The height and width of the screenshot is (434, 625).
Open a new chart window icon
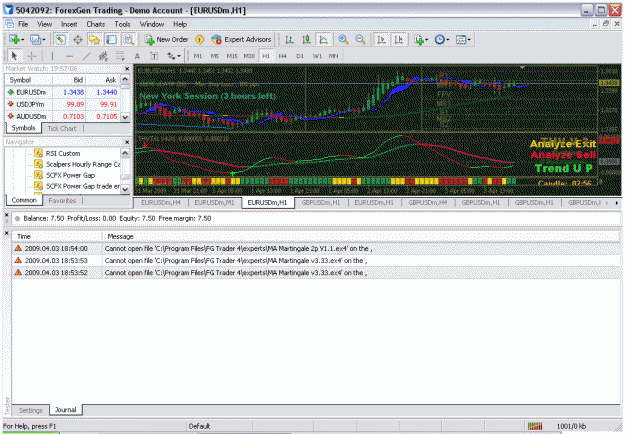coord(14,39)
